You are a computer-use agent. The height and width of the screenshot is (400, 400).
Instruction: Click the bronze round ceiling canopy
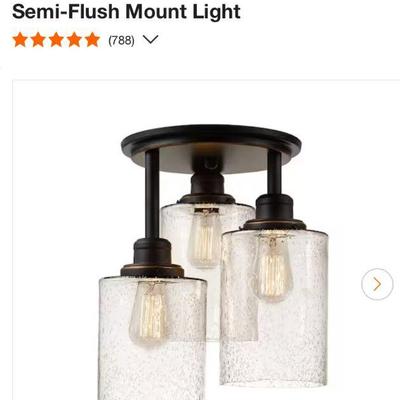click(211, 148)
